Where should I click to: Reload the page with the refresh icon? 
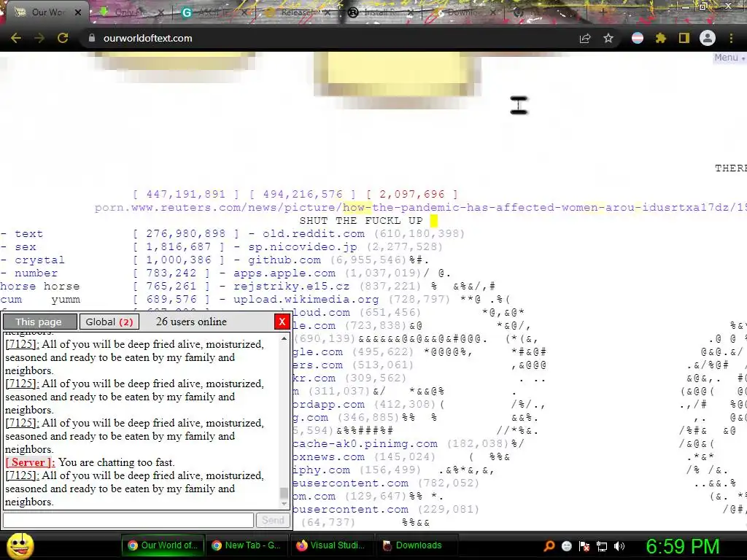[x=63, y=38]
